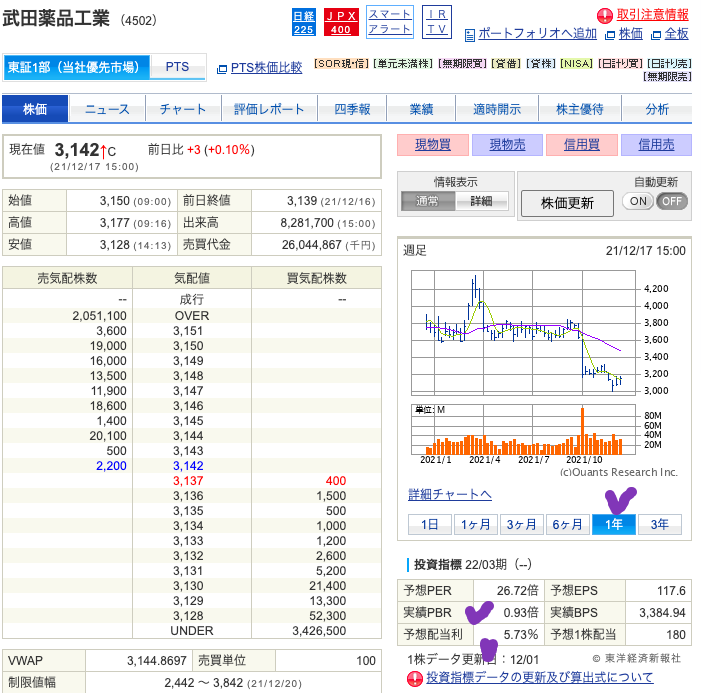
Task: Click the 実績PBR value 0.93倍
Action: point(521,613)
